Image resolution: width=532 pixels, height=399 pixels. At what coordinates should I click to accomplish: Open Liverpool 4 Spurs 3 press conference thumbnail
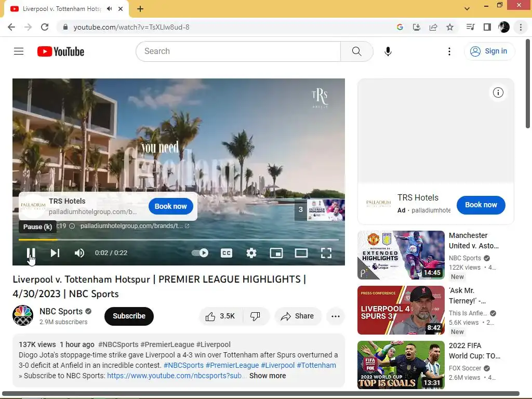401,310
